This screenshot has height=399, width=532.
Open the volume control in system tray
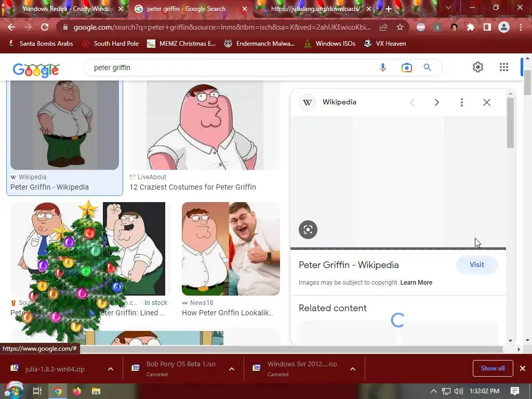click(x=458, y=391)
